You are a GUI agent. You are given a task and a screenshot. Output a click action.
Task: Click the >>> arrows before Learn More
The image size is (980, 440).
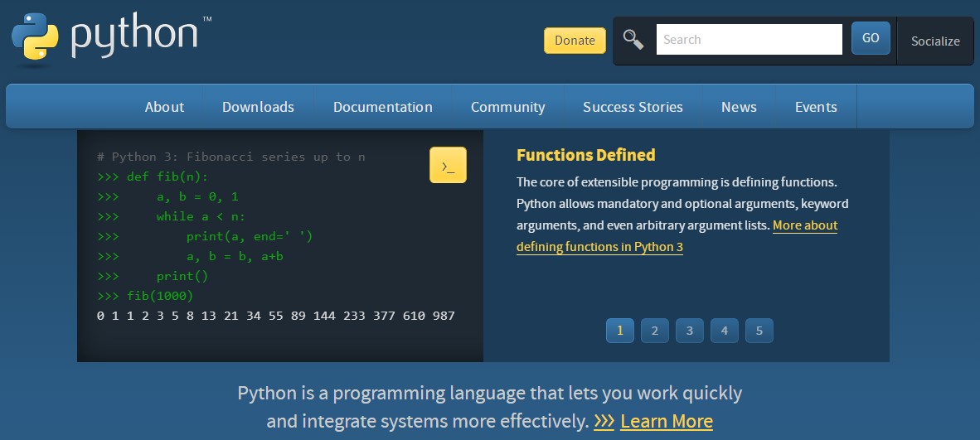604,421
